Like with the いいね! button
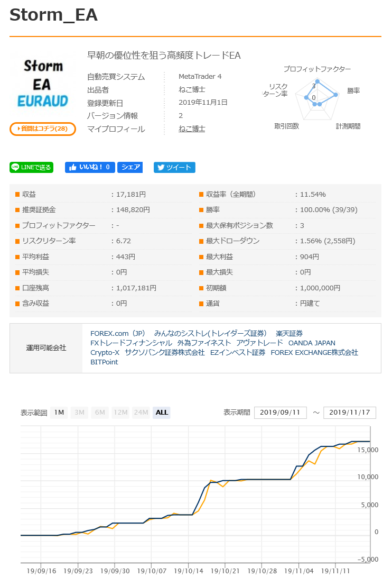 tap(90, 168)
